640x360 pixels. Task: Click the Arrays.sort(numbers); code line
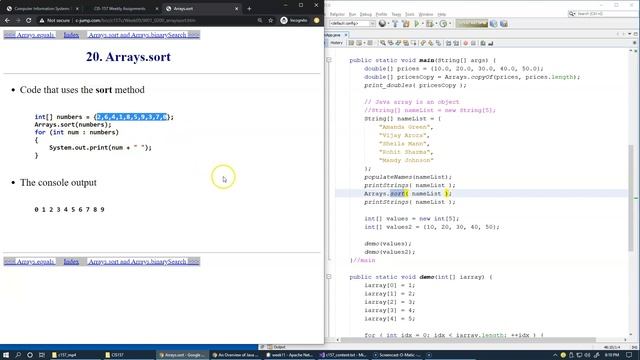coord(73,124)
